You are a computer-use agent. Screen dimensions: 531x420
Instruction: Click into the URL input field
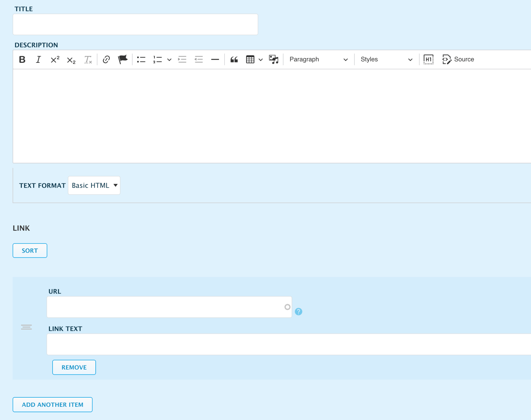click(164, 307)
